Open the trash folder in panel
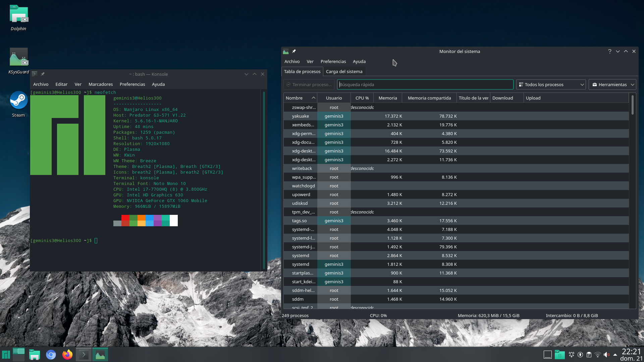 559,355
